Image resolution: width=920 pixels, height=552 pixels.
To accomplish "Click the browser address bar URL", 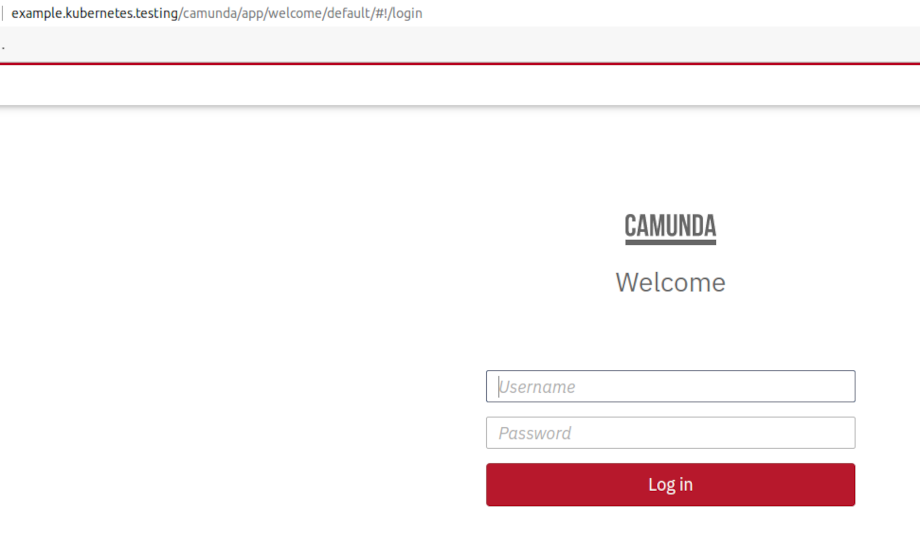I will pyautogui.click(x=217, y=13).
